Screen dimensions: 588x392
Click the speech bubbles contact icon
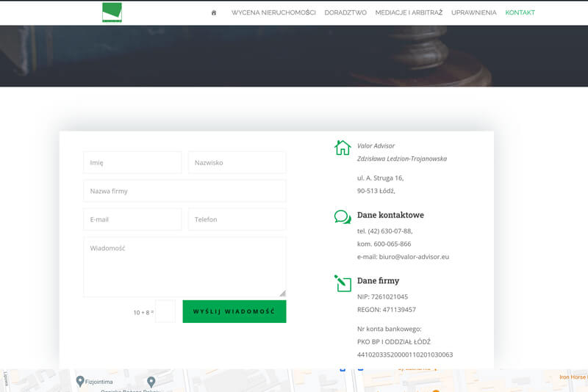343,217
